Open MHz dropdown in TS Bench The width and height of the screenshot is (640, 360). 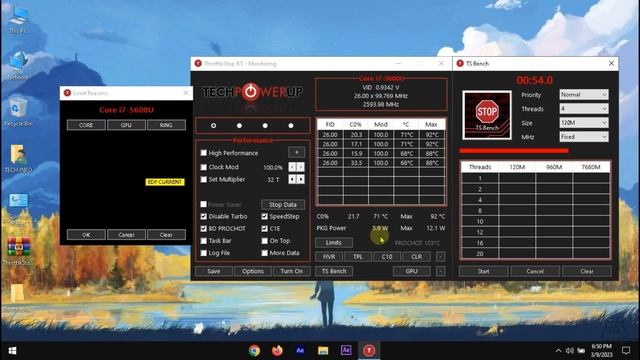584,137
